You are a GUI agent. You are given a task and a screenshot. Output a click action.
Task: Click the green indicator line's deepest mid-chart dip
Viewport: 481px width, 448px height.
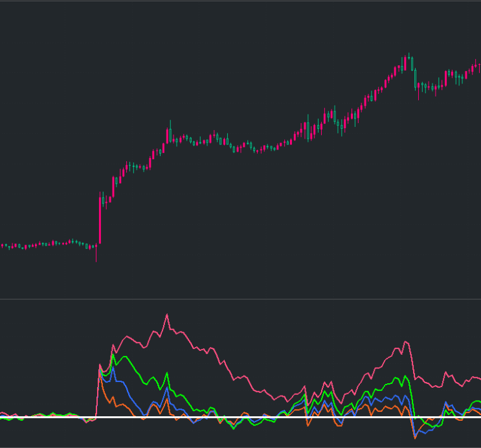tap(234, 428)
